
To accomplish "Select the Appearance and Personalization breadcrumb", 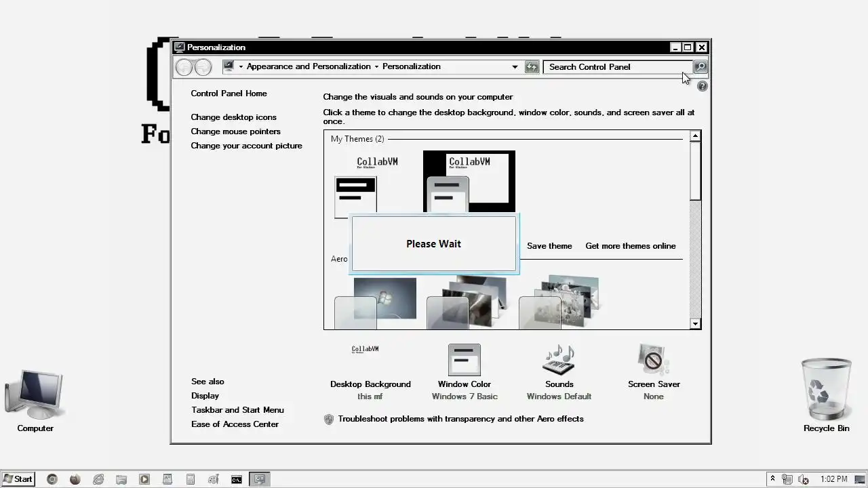I will [x=309, y=66].
